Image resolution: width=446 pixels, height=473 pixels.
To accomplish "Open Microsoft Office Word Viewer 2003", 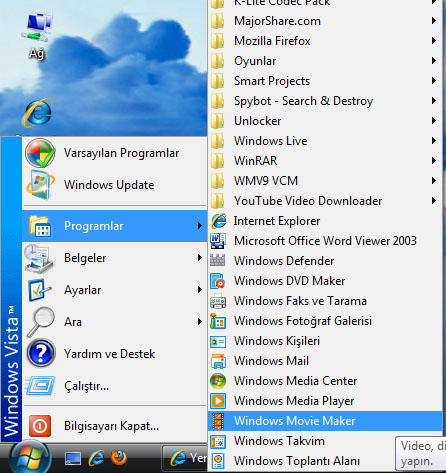I will [325, 241].
